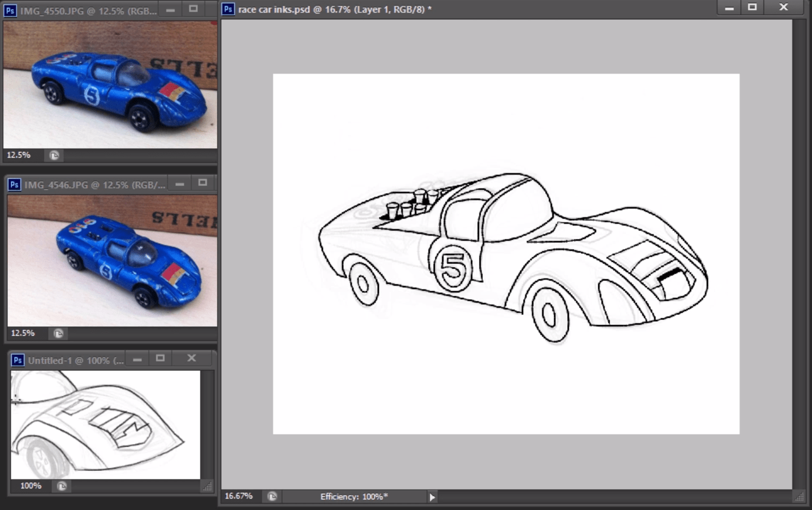
Task: Maximize the race car inks.psd window
Action: [x=752, y=7]
